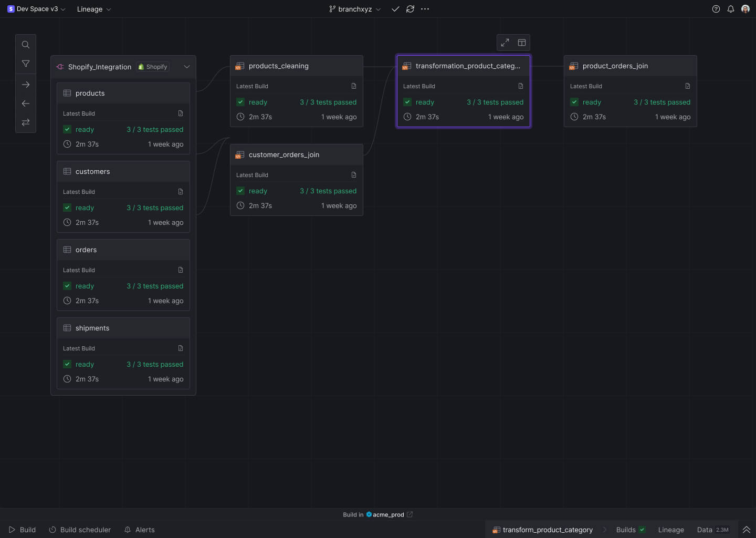Select the bidirectional lineage arrows icon
Screen dimensions: 756x538
coord(25,122)
